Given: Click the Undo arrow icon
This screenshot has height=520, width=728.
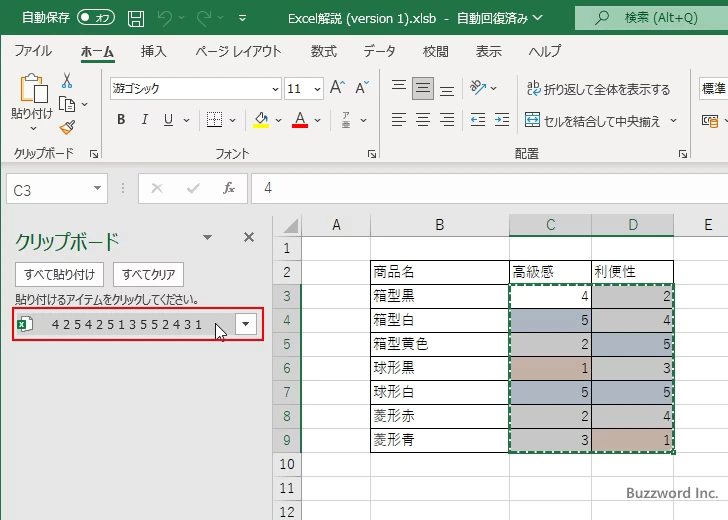Looking at the screenshot, I should pyautogui.click(x=164, y=18).
